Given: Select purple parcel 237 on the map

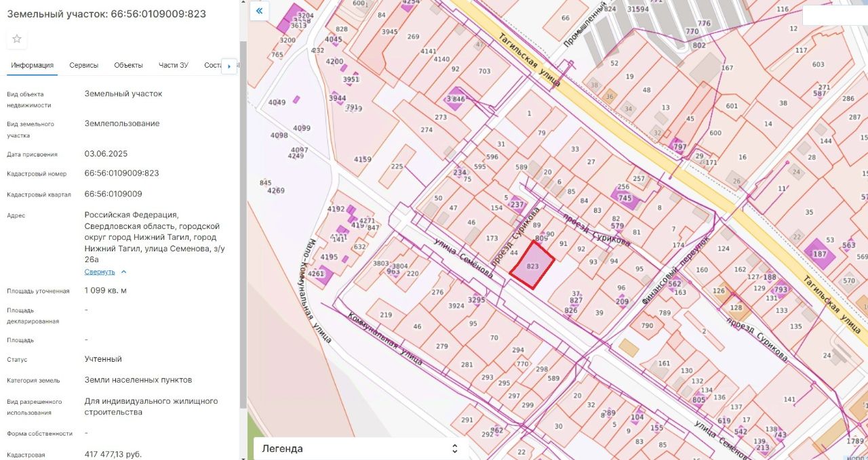Looking at the screenshot, I should tap(517, 205).
